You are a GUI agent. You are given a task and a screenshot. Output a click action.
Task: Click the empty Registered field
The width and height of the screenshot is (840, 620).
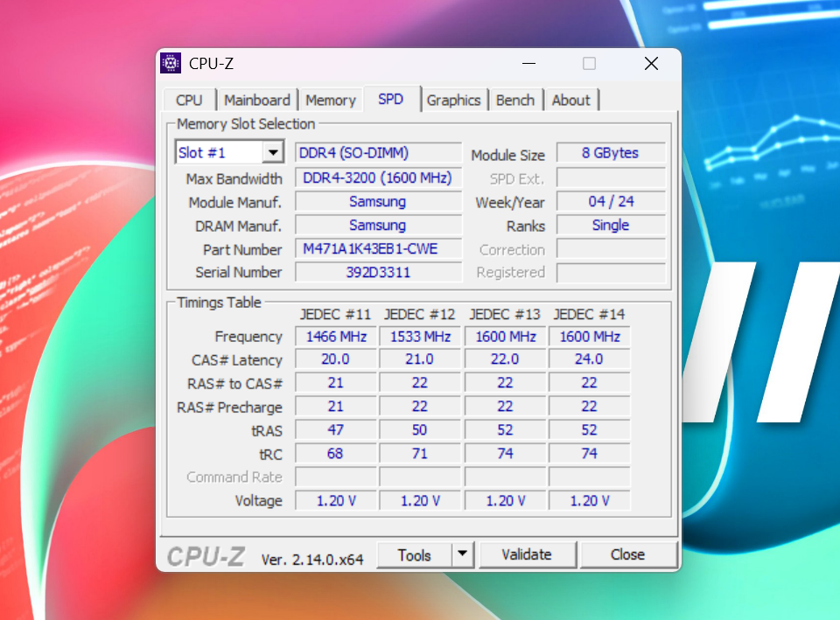point(611,273)
